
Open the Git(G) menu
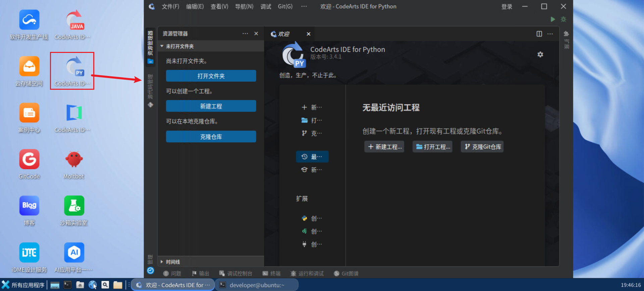[285, 6]
